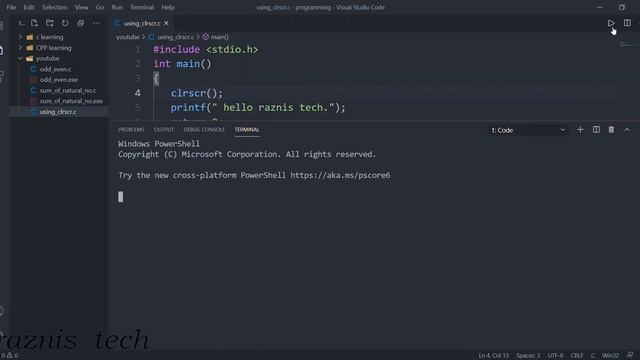
Task: Open the feedback icon in status bar
Action: click(x=630, y=355)
